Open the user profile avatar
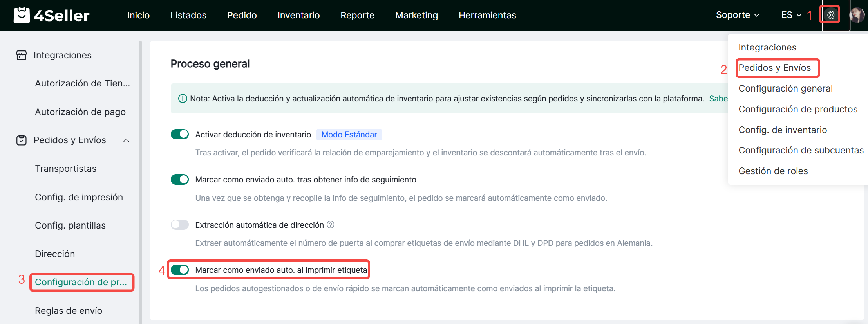The width and height of the screenshot is (868, 324). 857,15
